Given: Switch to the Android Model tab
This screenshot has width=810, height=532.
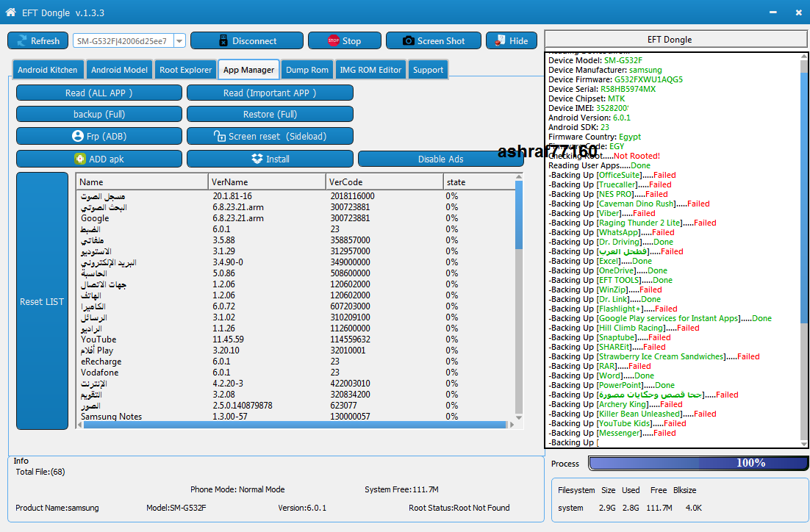Looking at the screenshot, I should 119,70.
